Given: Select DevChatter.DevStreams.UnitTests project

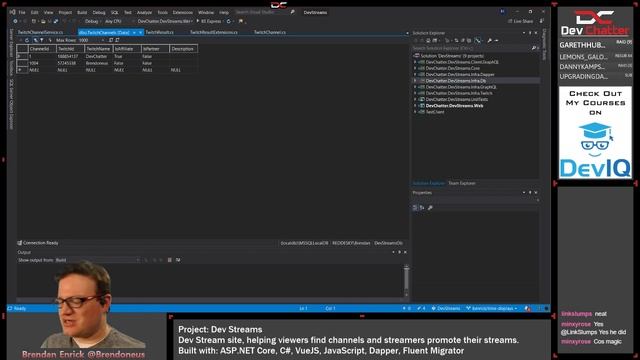Looking at the screenshot, I should (457, 99).
